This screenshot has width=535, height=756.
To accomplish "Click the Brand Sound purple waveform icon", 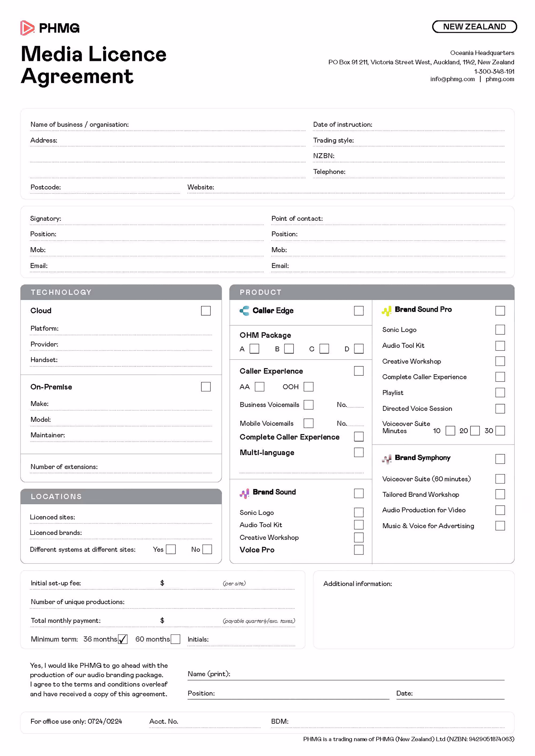I will tap(244, 493).
